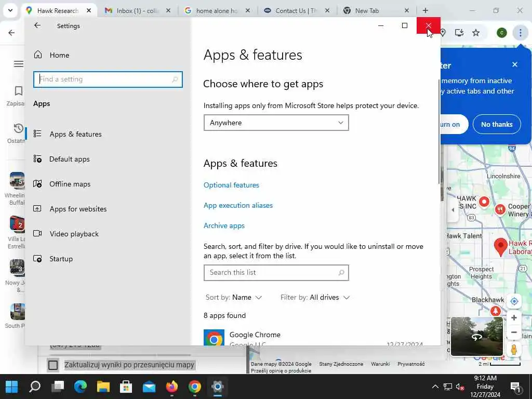Click search magnifier in Find a setting
The height and width of the screenshot is (399, 532).
[x=175, y=79]
